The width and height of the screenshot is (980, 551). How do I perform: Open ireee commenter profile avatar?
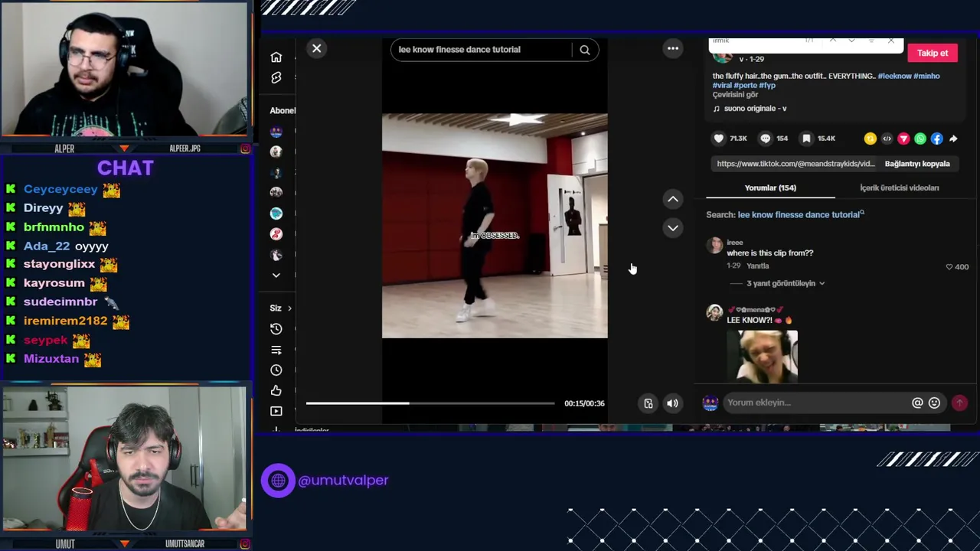pyautogui.click(x=714, y=245)
